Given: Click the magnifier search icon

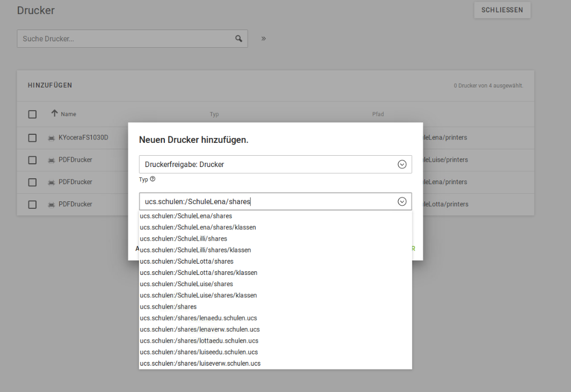Looking at the screenshot, I should (239, 39).
